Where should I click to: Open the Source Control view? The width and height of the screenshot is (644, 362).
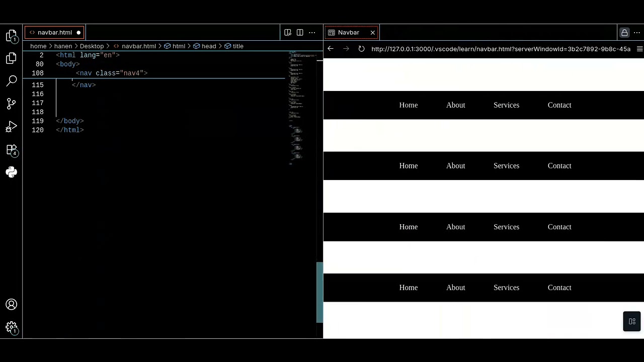coord(11,104)
